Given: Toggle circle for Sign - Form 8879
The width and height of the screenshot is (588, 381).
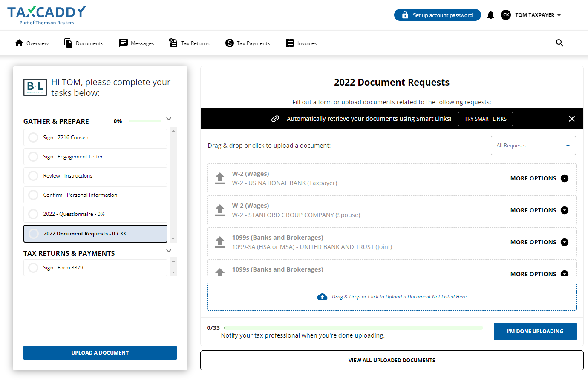Looking at the screenshot, I should click(x=33, y=268).
